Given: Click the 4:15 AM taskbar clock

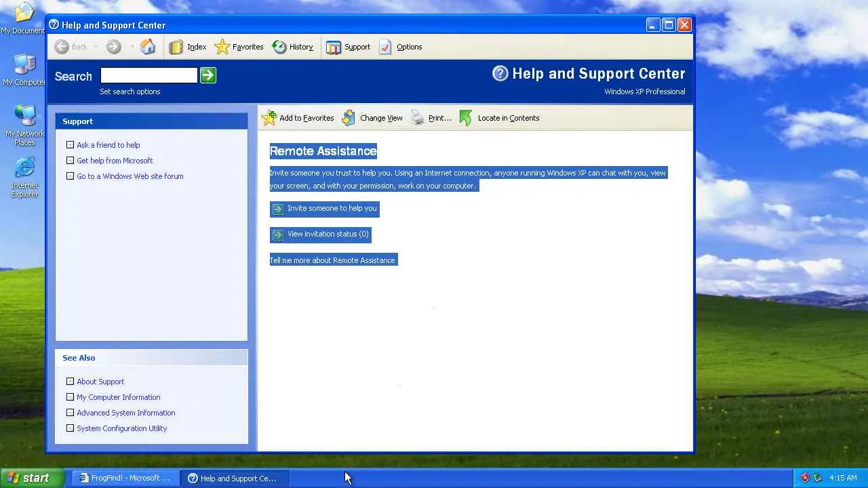Looking at the screenshot, I should pos(843,478).
